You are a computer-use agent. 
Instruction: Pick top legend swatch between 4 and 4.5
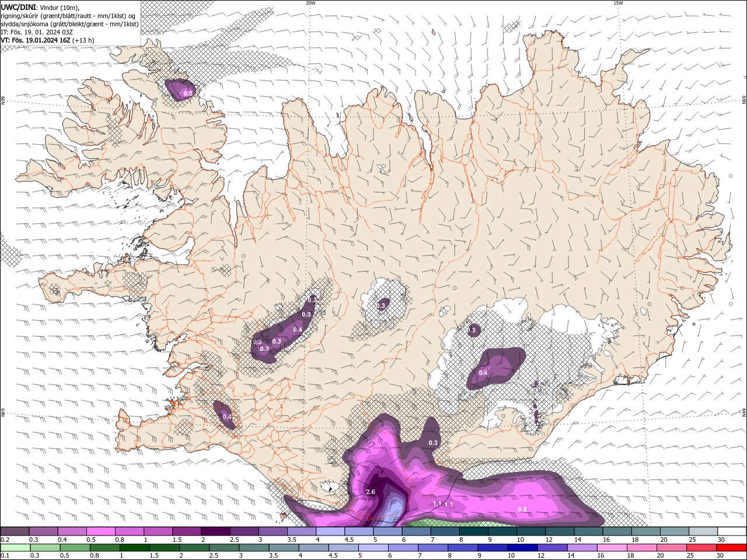tap(330, 531)
